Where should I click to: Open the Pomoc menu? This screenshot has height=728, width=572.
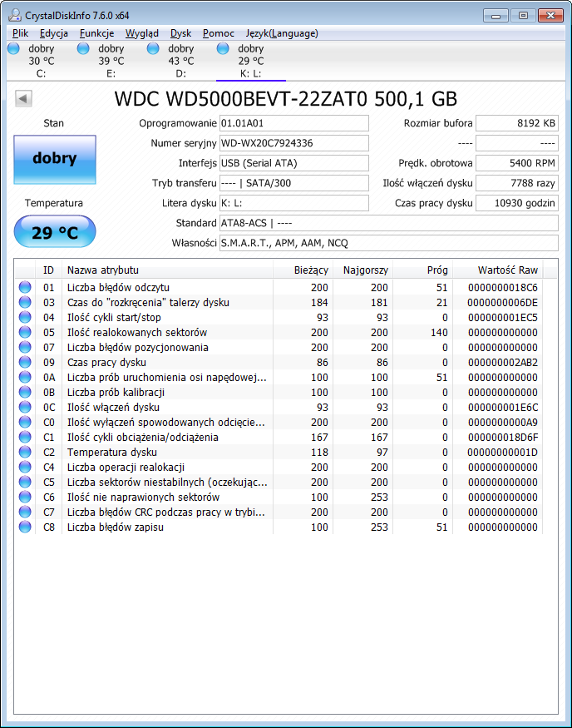219,33
